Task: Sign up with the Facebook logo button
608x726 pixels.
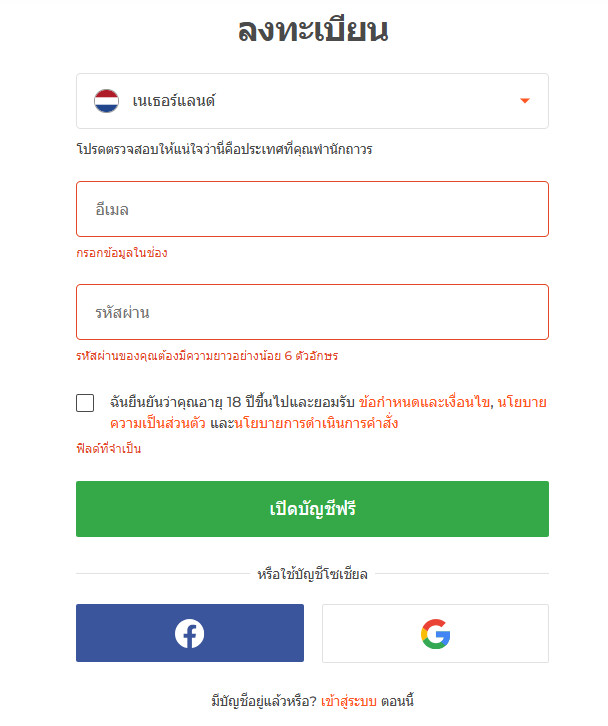Action: coord(190,633)
